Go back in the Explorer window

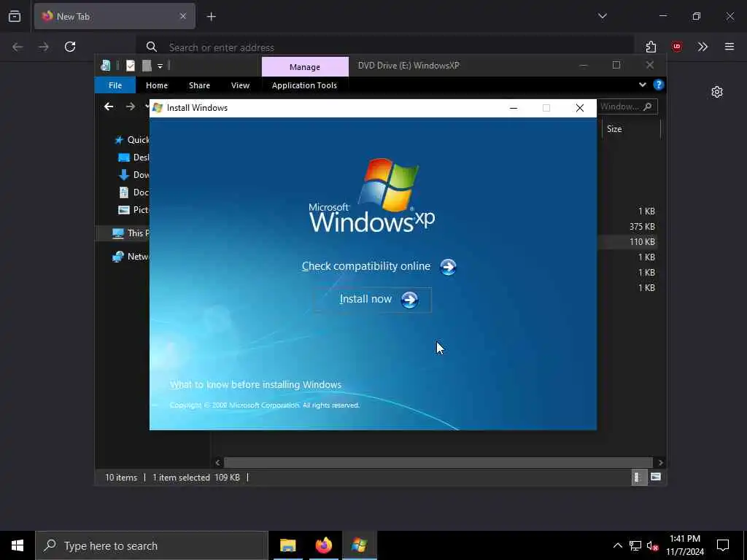(109, 106)
